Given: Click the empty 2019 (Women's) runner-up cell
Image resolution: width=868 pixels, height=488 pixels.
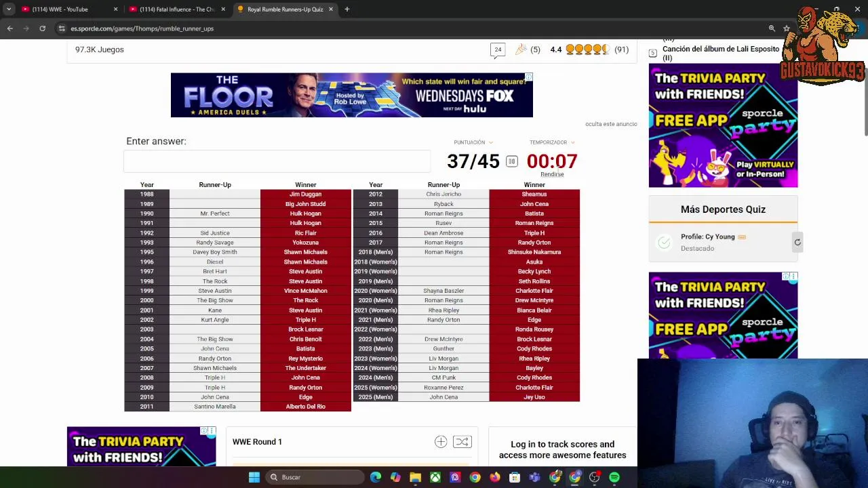Looking at the screenshot, I should coord(443,272).
